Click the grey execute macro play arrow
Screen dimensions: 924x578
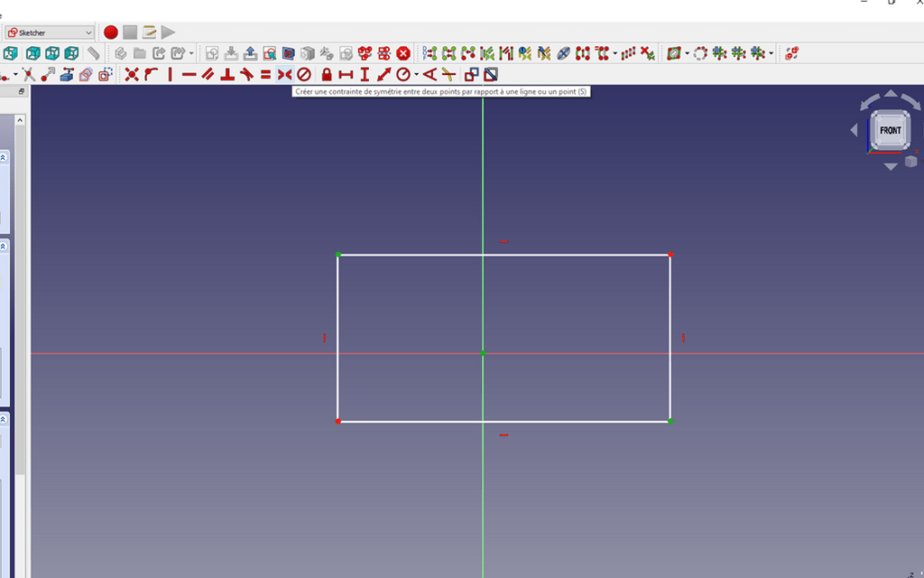coord(168,33)
